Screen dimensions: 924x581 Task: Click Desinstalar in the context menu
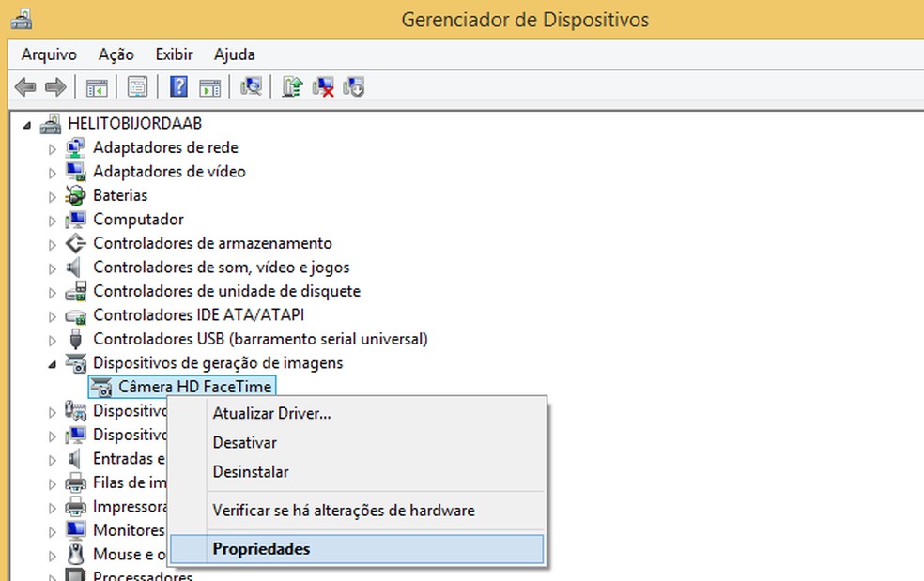point(254,471)
